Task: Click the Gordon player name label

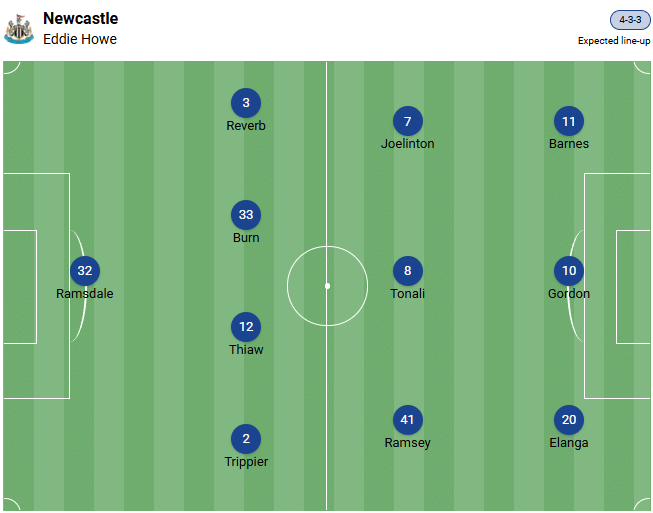Action: click(569, 294)
